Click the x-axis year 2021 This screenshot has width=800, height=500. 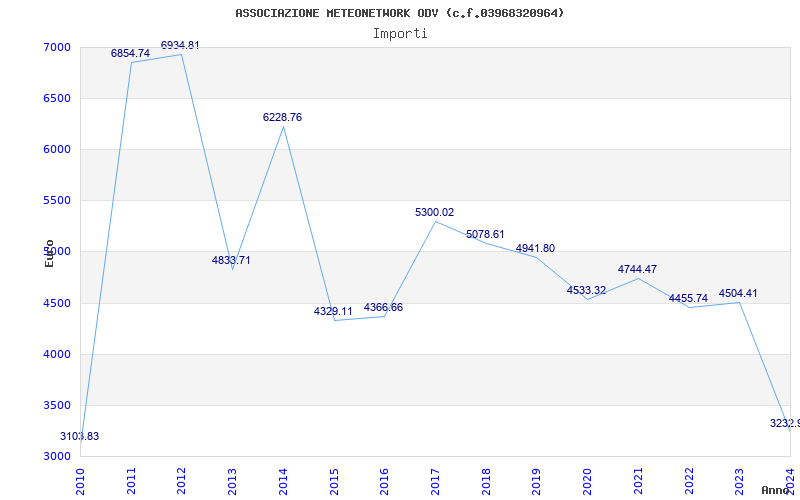[638, 481]
